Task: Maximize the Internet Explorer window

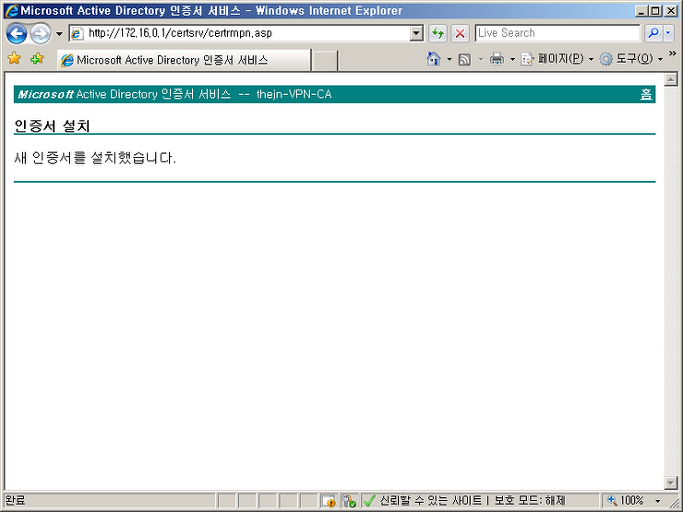Action: 655,11
